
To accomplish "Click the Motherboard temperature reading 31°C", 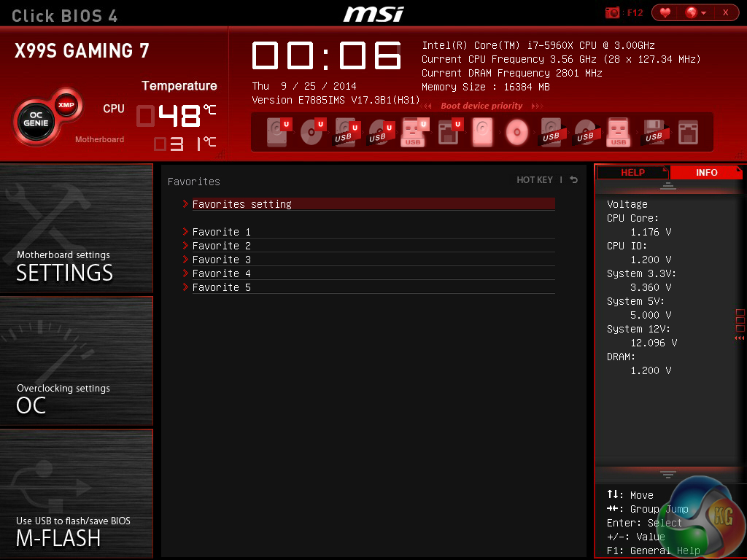I will (185, 144).
